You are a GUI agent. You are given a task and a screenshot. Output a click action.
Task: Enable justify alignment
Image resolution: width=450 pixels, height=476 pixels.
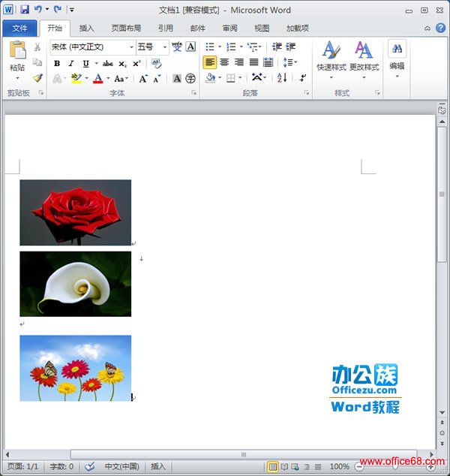(x=253, y=62)
